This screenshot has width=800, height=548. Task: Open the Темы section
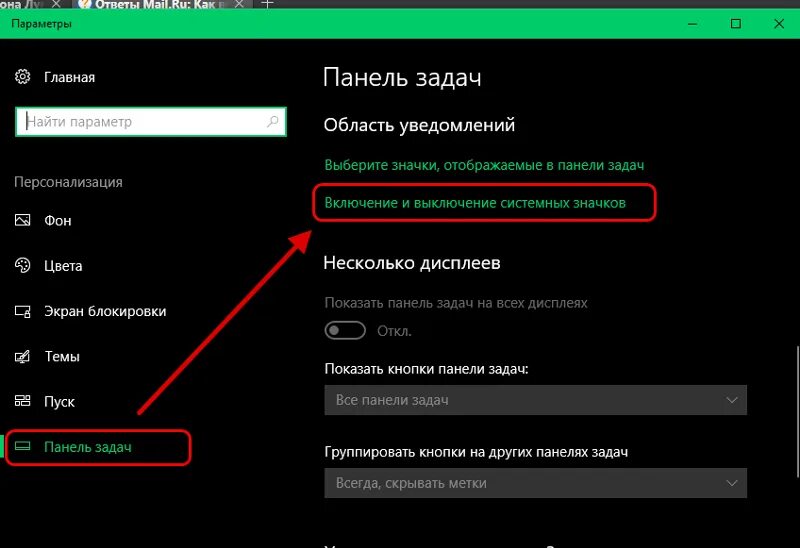click(62, 356)
